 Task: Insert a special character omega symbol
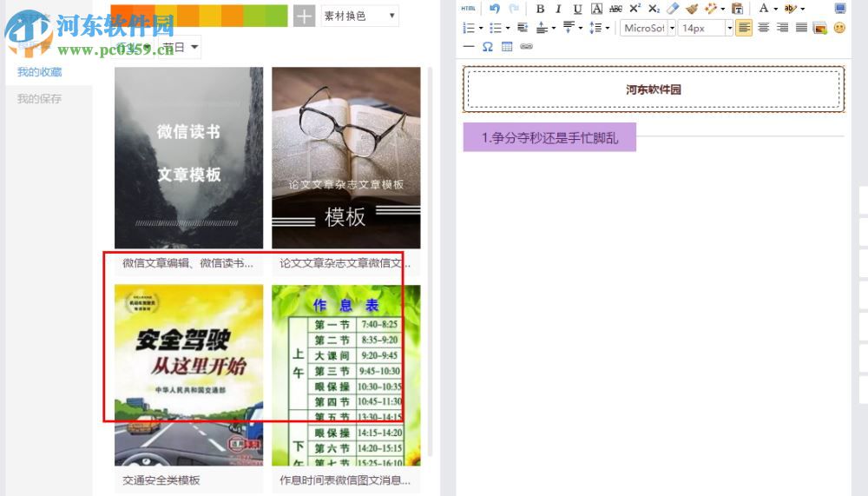[x=487, y=47]
